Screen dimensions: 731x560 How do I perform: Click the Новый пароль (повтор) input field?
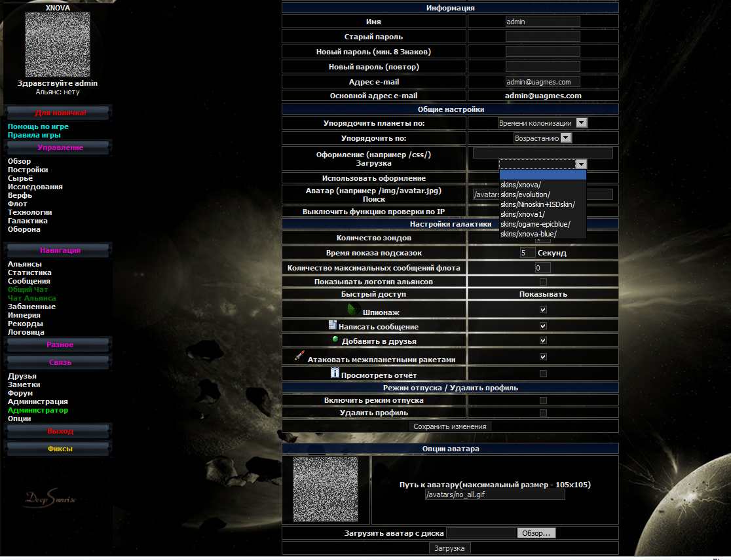tap(542, 67)
